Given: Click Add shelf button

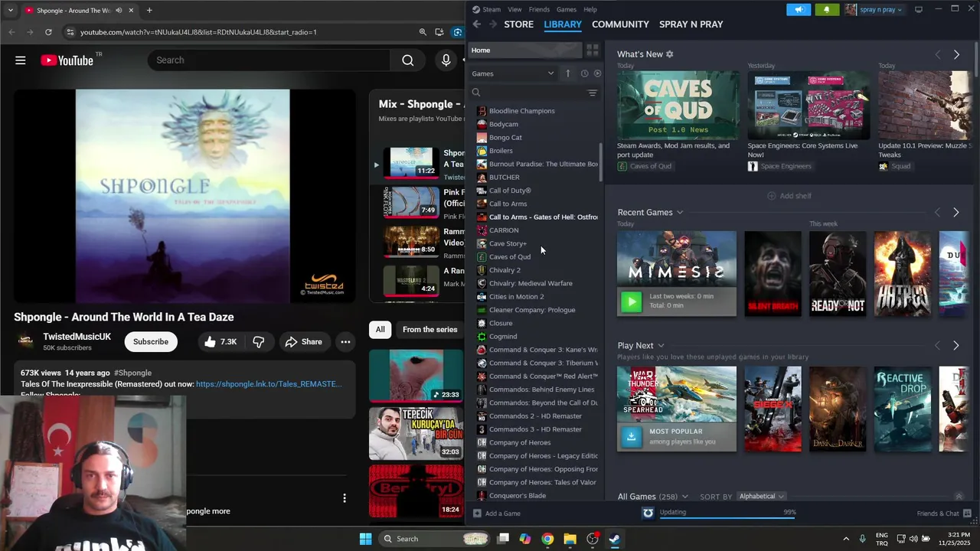Looking at the screenshot, I should click(789, 196).
